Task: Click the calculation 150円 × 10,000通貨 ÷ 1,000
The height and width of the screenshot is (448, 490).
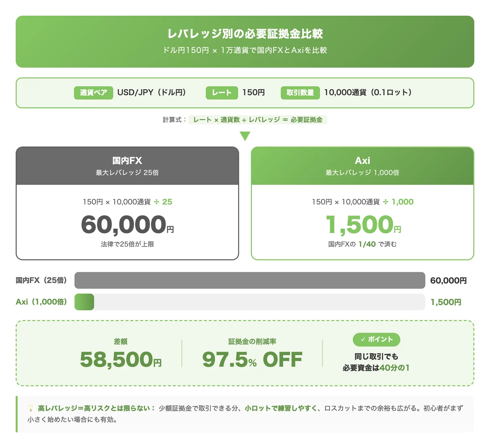Action: [x=363, y=202]
